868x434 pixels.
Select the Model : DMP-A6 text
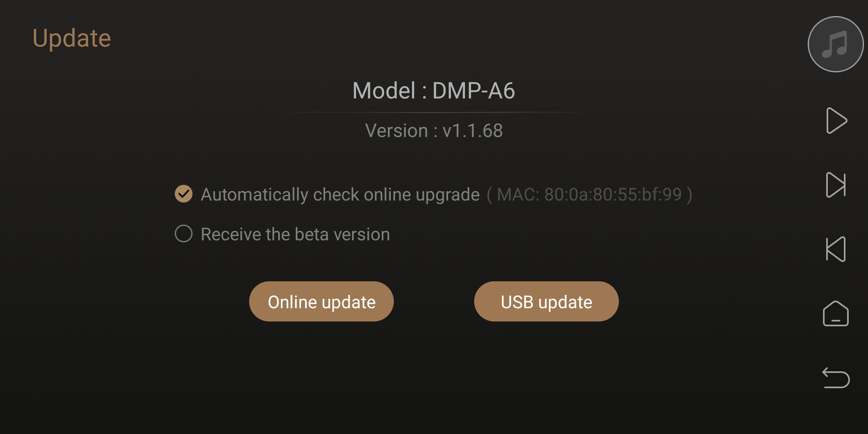(434, 90)
